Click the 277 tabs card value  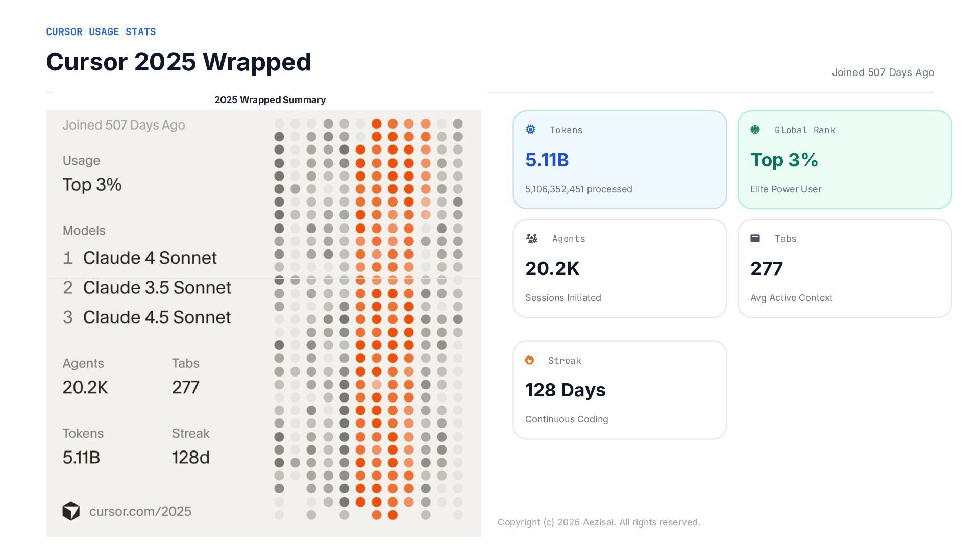coord(766,268)
